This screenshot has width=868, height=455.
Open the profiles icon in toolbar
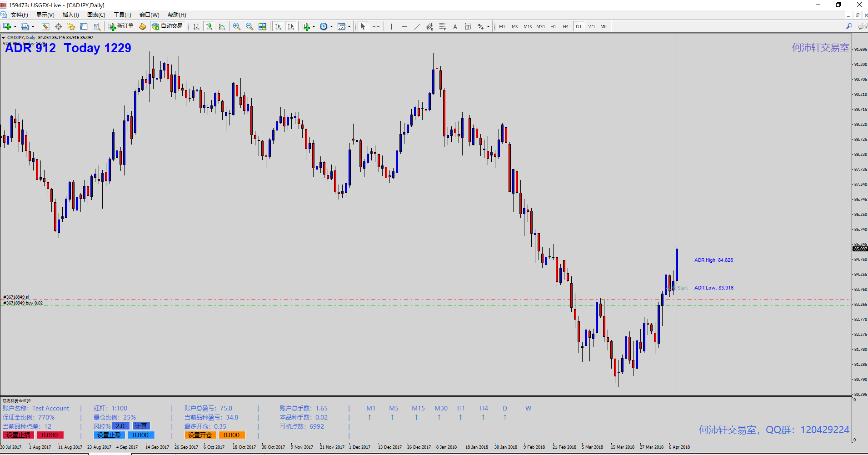[25, 26]
